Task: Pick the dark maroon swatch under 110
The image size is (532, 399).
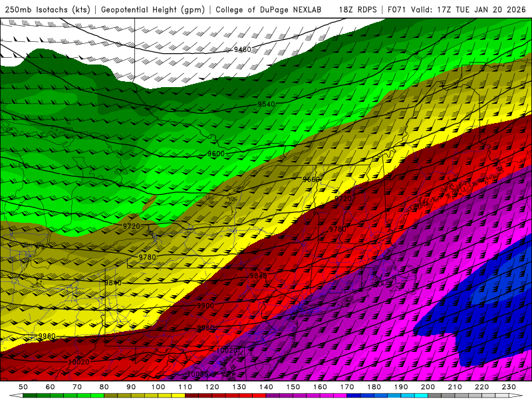Action: tap(192, 396)
